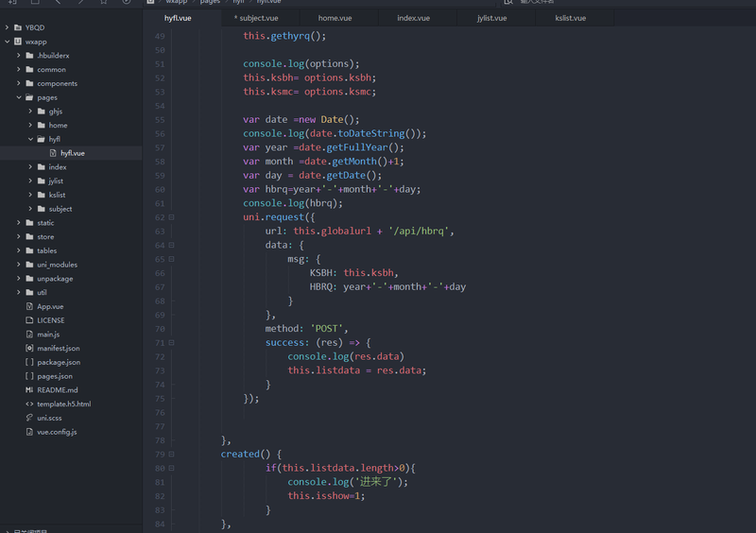Switch to the hyfl.vue tab
This screenshot has height=533, width=756.
coord(181,18)
